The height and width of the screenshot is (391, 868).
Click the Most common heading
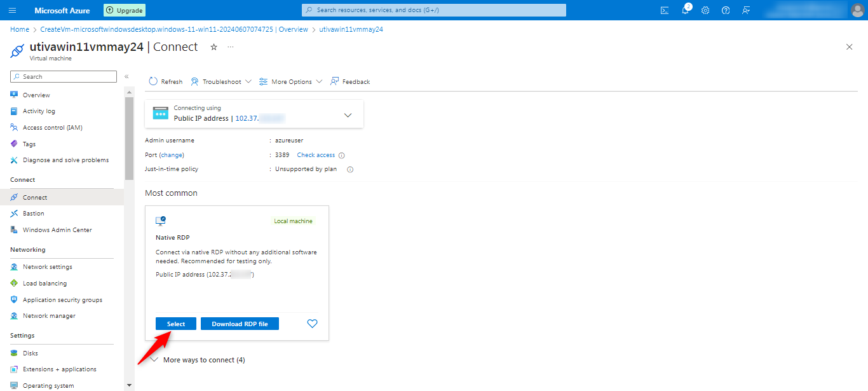coord(171,193)
